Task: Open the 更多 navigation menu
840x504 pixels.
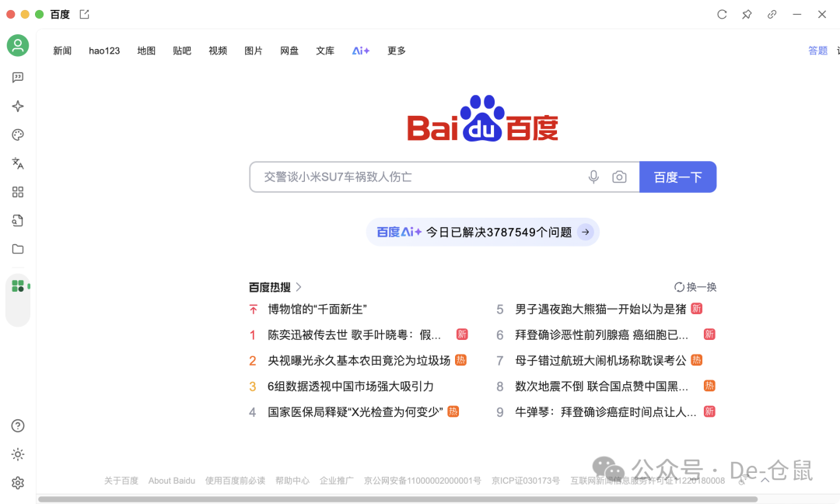Action: (x=397, y=51)
